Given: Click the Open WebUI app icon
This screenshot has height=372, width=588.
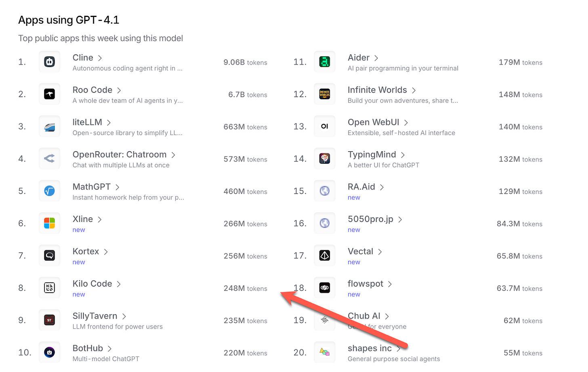Looking at the screenshot, I should 325,127.
